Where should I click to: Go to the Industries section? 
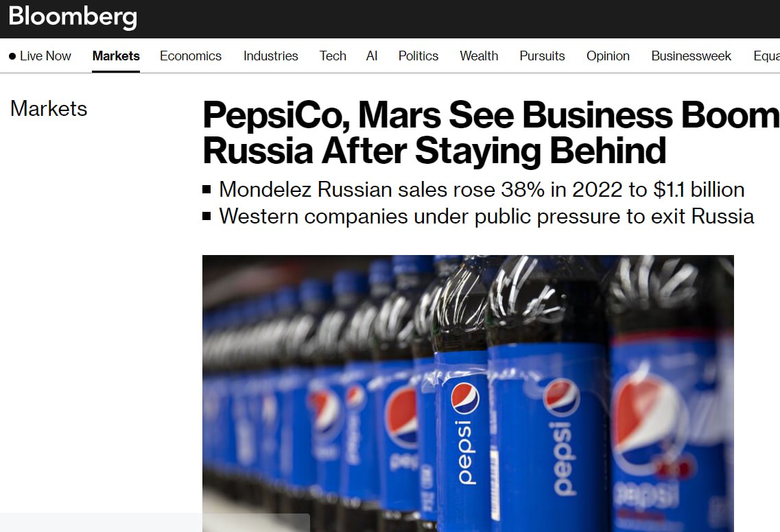pos(270,56)
